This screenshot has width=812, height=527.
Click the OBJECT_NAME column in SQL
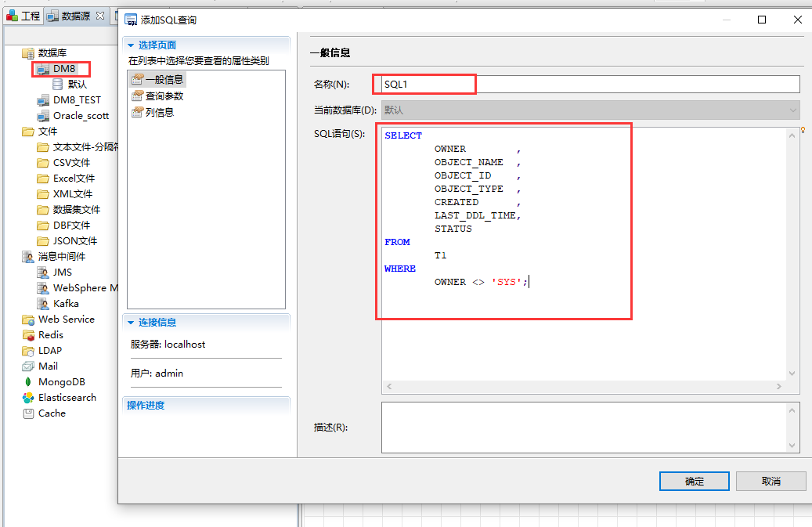coord(469,162)
